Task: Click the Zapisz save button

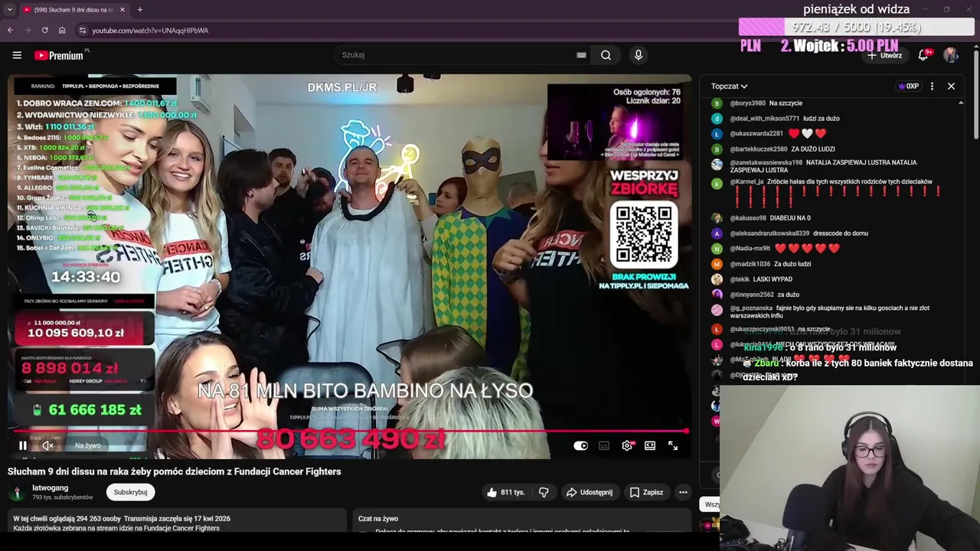Action: point(646,492)
